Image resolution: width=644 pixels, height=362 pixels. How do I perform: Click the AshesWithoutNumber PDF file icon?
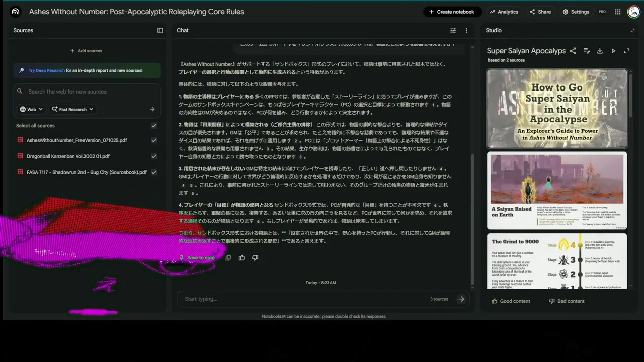click(20, 140)
